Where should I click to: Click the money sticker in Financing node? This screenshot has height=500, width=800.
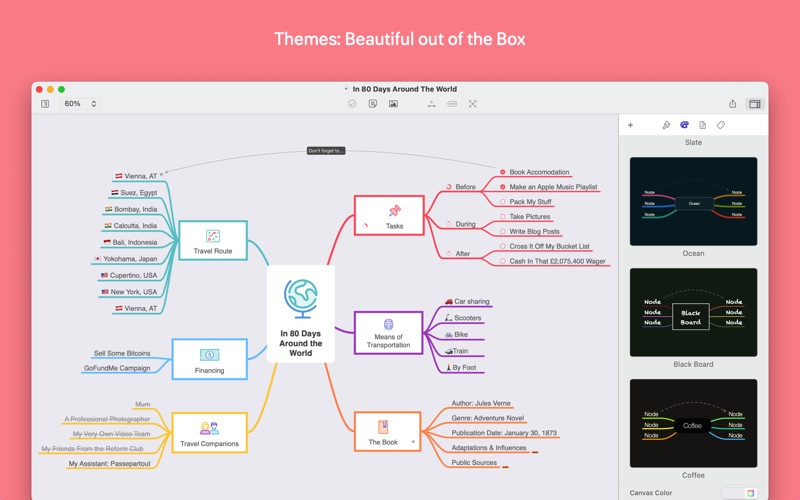pos(209,355)
